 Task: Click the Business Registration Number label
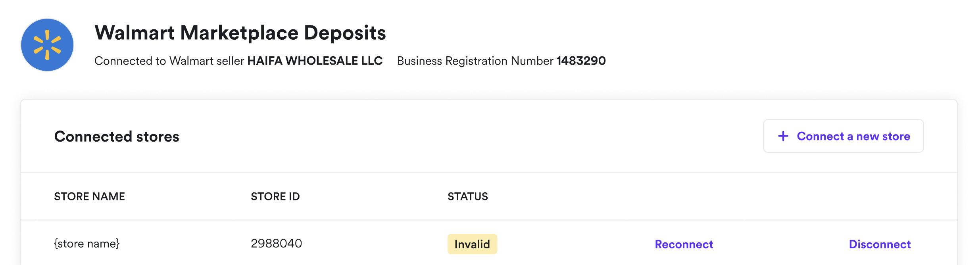(x=475, y=61)
